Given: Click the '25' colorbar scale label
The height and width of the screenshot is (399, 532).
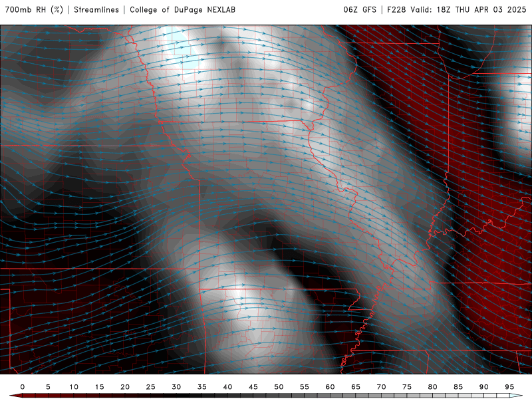Looking at the screenshot, I should pyautogui.click(x=151, y=387).
